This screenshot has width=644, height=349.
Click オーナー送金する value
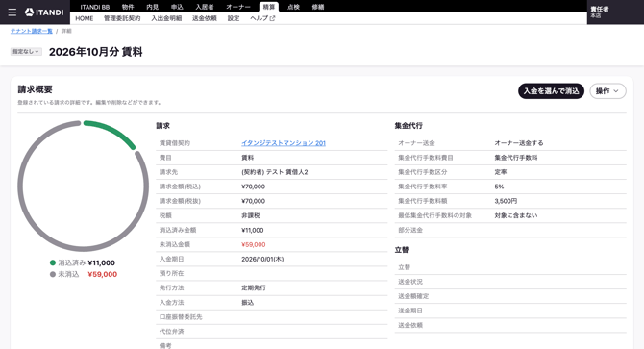(519, 143)
